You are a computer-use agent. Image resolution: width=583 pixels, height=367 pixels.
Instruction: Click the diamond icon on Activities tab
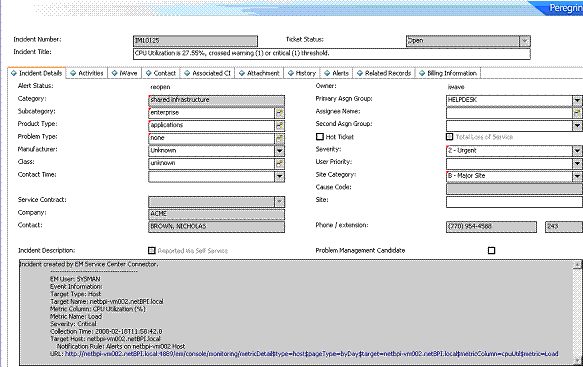coord(73,73)
